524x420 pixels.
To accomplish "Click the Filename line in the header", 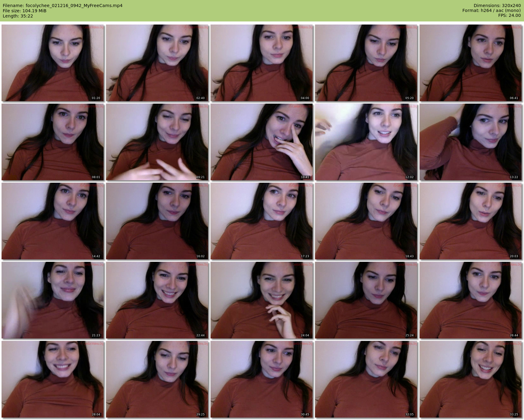I will [x=63, y=6].
